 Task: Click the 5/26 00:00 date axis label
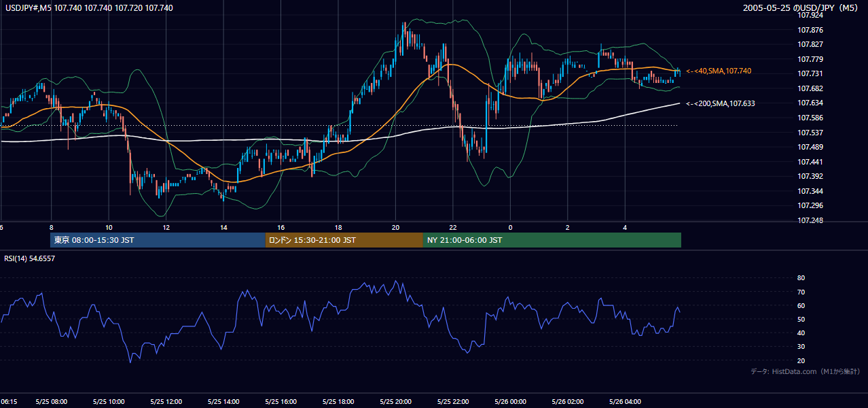[x=511, y=402]
